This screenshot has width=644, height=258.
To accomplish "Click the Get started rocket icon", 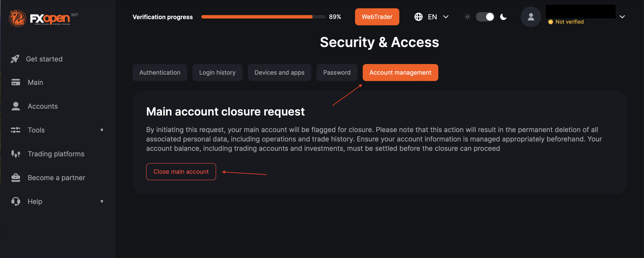I will [15, 59].
